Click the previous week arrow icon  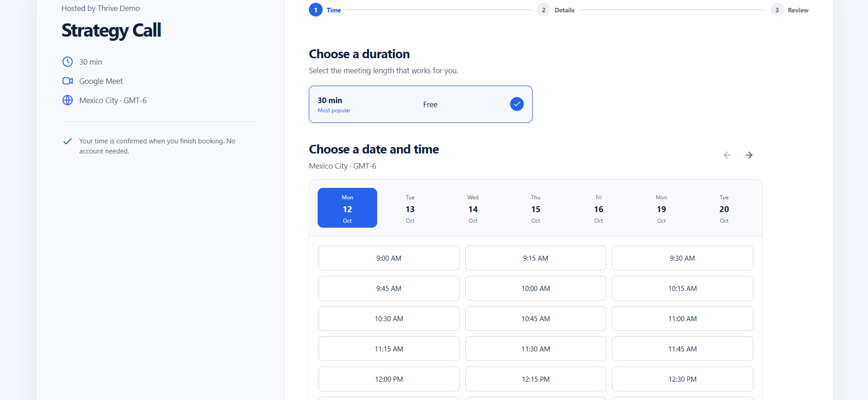727,155
